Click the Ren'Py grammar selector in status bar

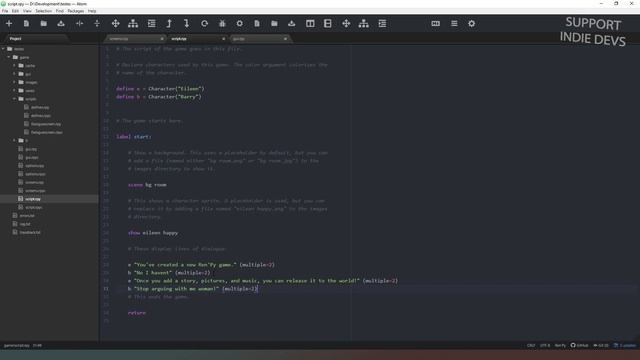coord(560,345)
